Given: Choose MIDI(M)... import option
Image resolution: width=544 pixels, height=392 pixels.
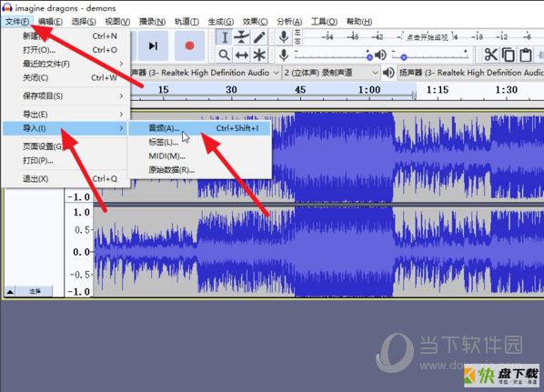Looking at the screenshot, I should click(200, 156).
